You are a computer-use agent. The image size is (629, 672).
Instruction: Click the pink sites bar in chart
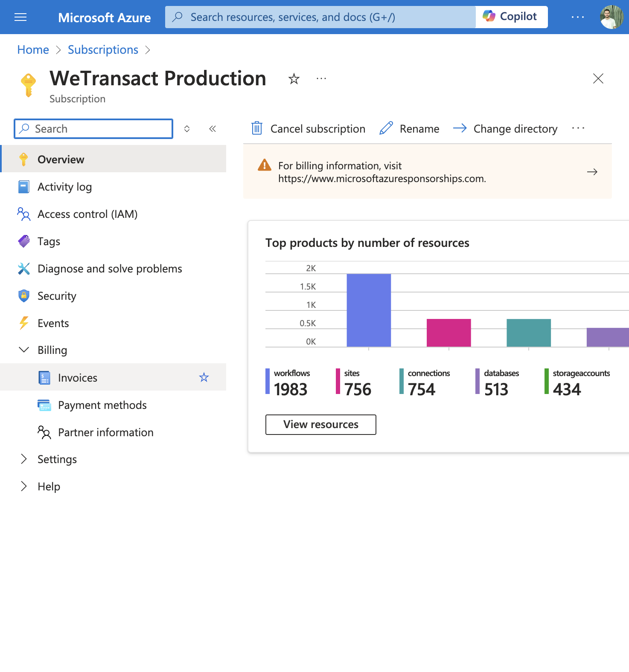coord(449,333)
